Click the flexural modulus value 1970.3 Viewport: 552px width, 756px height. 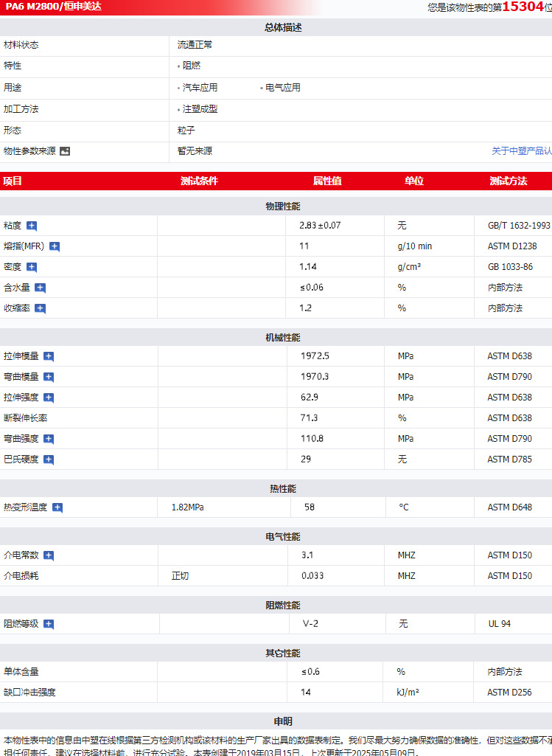pyautogui.click(x=315, y=377)
